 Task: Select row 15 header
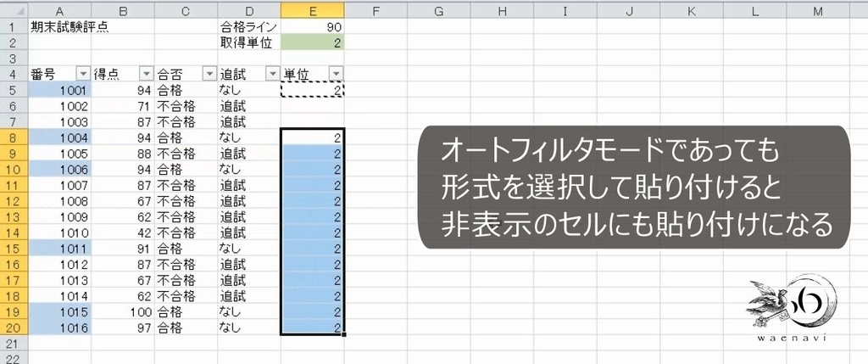(14, 249)
